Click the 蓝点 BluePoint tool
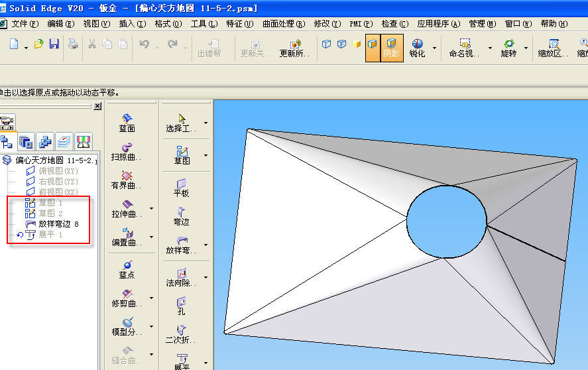Image resolution: width=588 pixels, height=370 pixels. (127, 270)
